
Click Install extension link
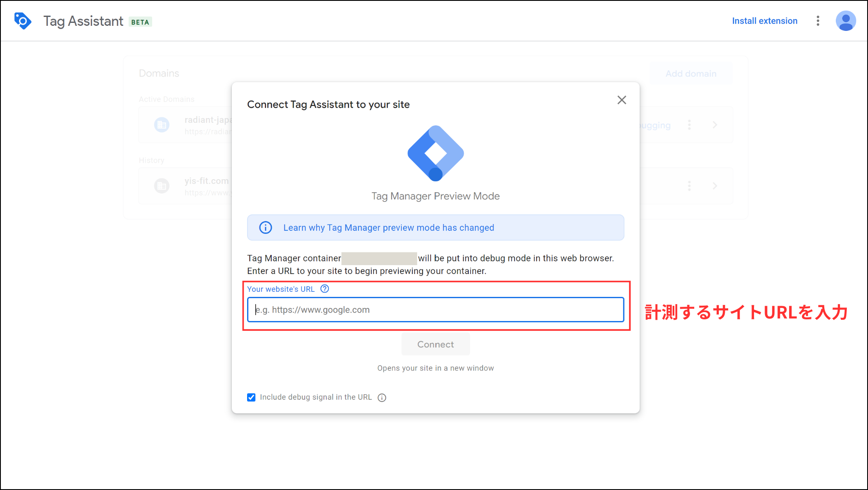click(x=765, y=21)
